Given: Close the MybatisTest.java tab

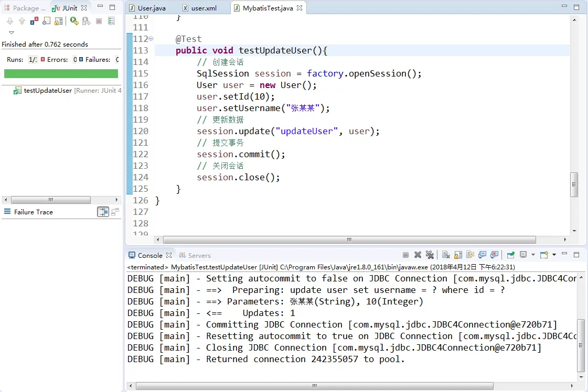Looking at the screenshot, I should [300, 7].
